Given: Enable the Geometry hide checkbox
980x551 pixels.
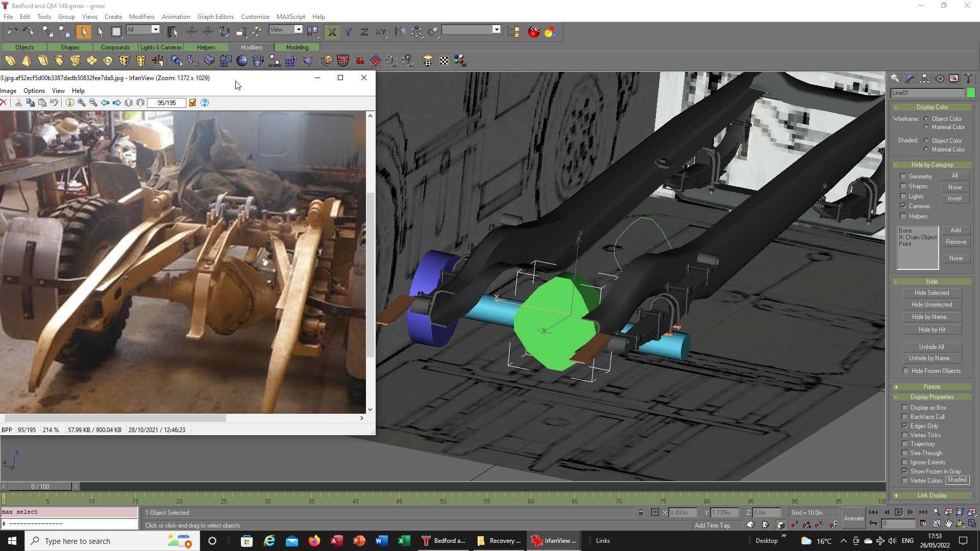Looking at the screenshot, I should point(903,177).
